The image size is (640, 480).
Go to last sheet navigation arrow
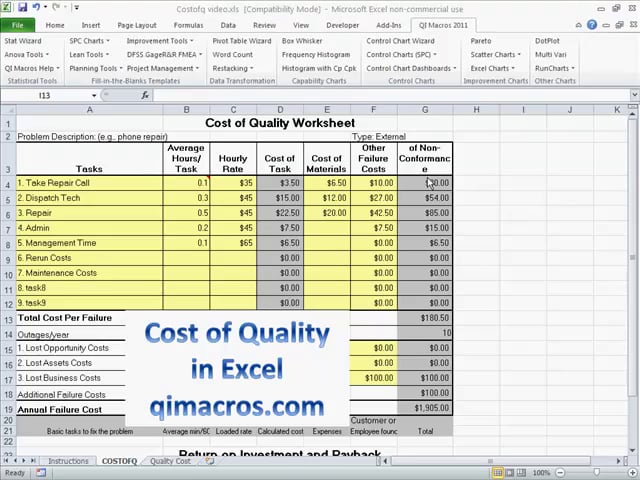click(33, 461)
